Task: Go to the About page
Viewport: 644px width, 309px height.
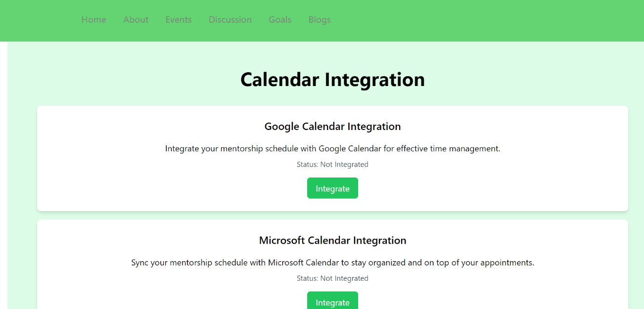Action: click(x=136, y=20)
